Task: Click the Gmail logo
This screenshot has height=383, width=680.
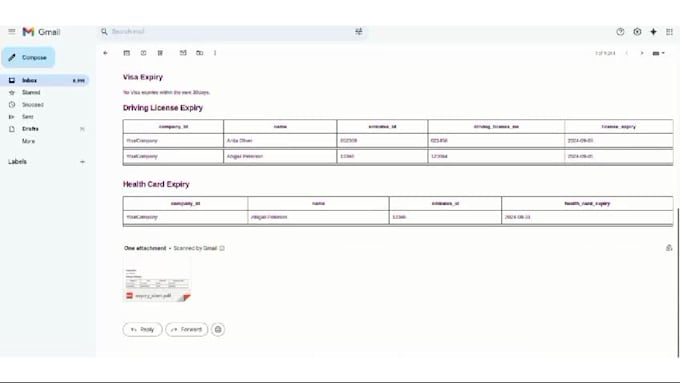Action: 41,32
